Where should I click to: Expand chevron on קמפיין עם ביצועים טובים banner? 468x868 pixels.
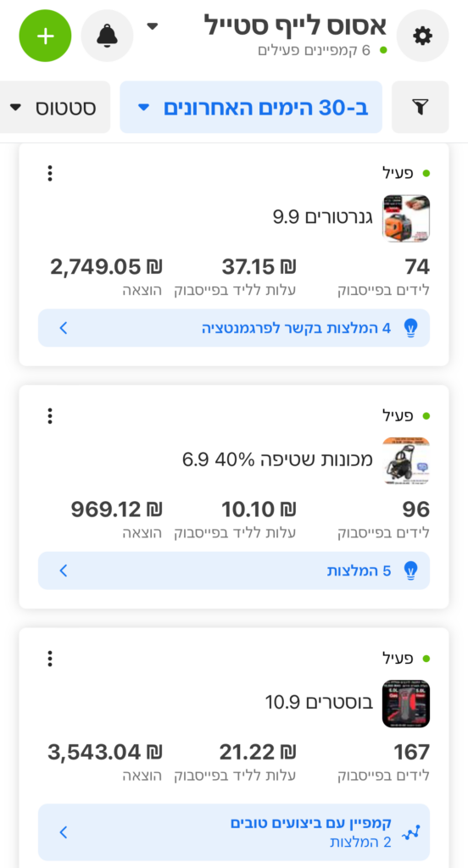tap(63, 832)
